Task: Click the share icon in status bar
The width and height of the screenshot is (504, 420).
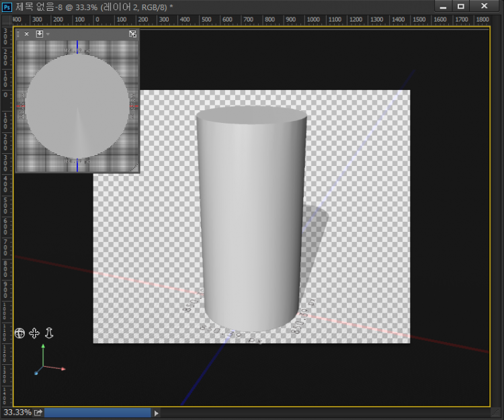Action: [x=38, y=413]
